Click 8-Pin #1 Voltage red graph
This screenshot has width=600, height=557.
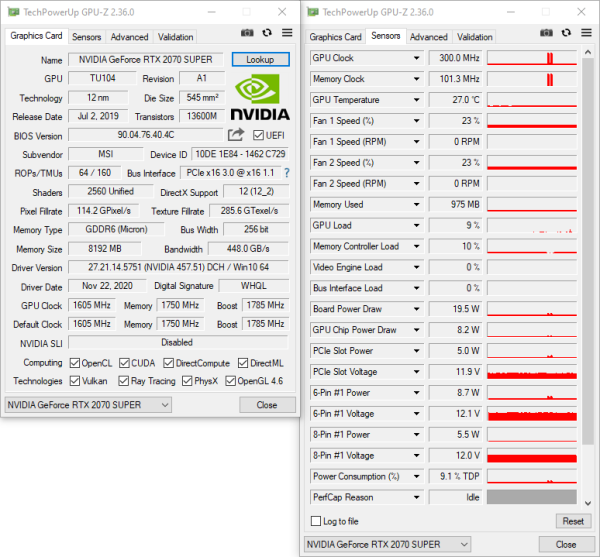(x=532, y=455)
